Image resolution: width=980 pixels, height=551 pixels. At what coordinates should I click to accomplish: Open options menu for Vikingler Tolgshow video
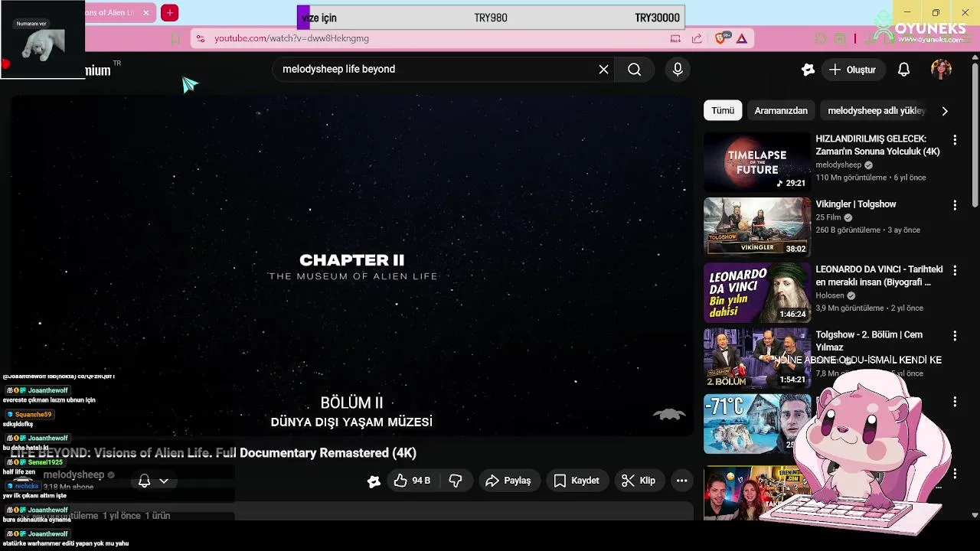pyautogui.click(x=955, y=205)
